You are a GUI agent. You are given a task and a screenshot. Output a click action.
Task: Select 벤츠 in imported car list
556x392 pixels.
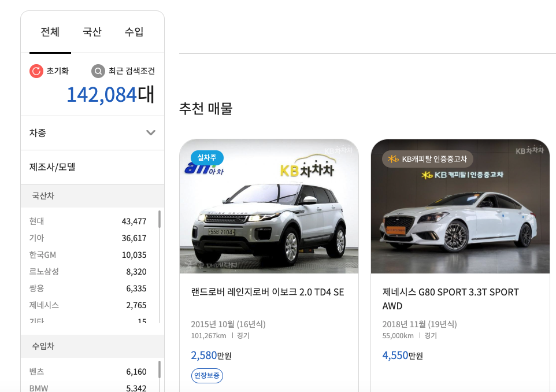88,371
